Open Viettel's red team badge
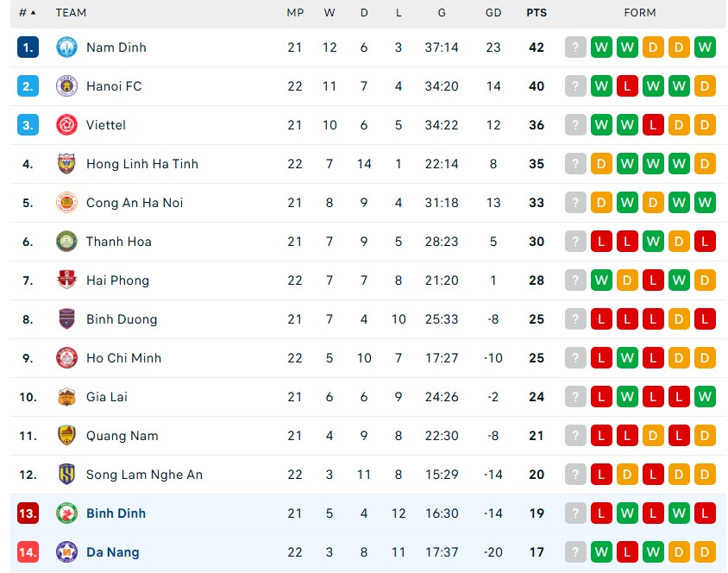This screenshot has height=573, width=728. [66, 125]
